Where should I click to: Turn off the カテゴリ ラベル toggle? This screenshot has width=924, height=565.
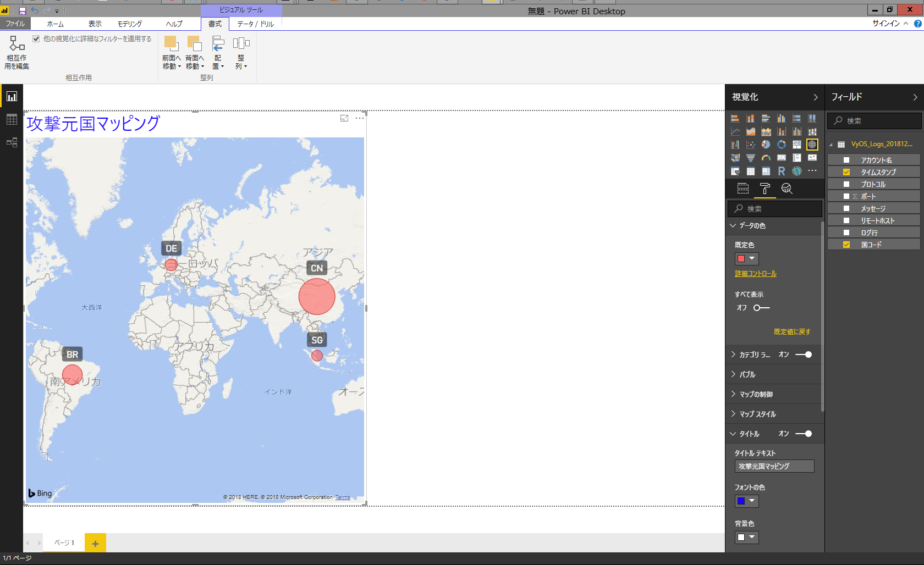click(804, 354)
